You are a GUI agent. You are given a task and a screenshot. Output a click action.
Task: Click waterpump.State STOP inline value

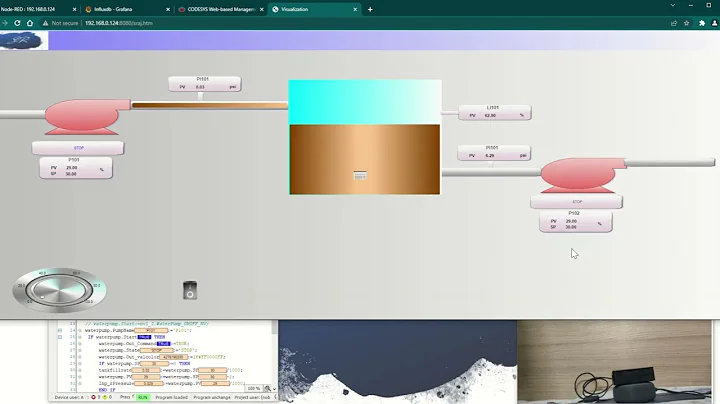pos(156,350)
